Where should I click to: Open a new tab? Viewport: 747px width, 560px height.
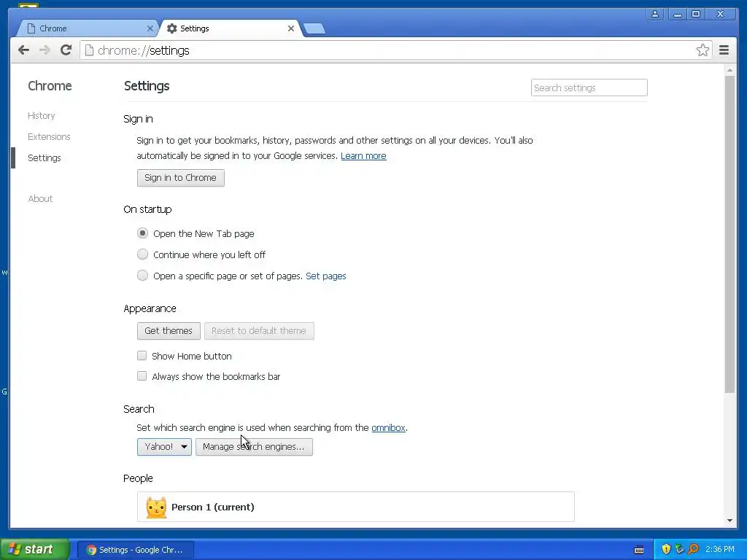coord(314,28)
